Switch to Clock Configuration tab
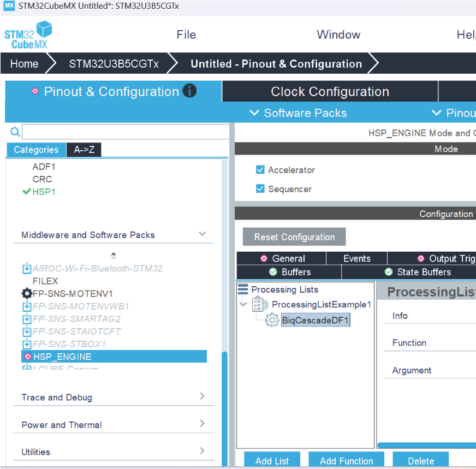This screenshot has height=469, width=476. click(x=330, y=91)
